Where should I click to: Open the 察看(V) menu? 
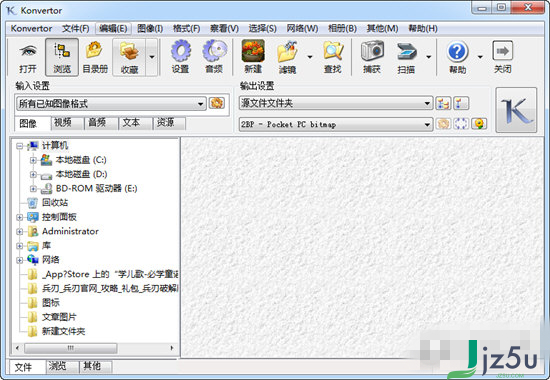pyautogui.click(x=224, y=28)
